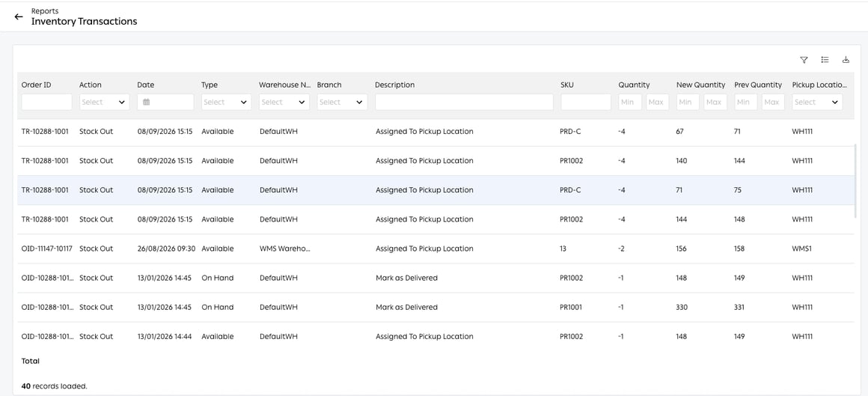
Task: Click the date 13/01/2026 14:44
Action: 165,337
